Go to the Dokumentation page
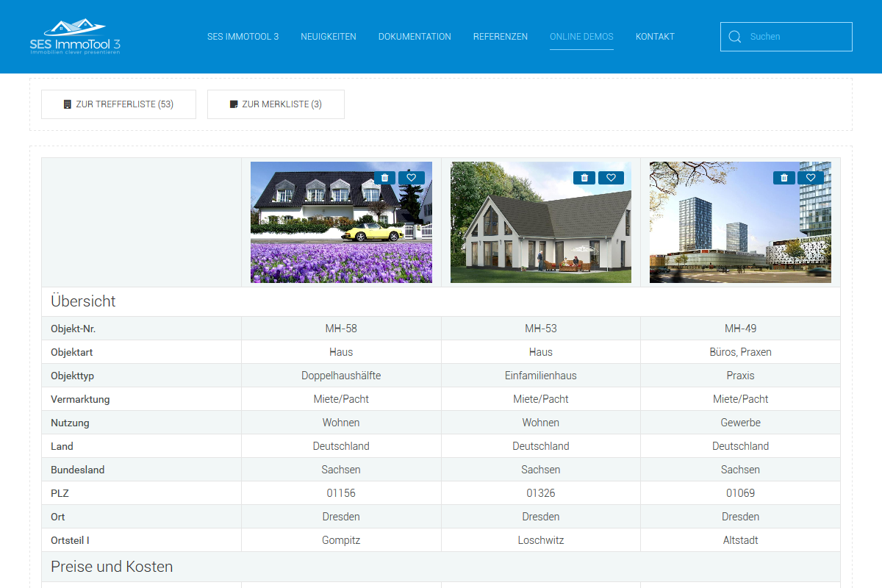Screen dimensions: 882x588 pyautogui.click(x=415, y=37)
